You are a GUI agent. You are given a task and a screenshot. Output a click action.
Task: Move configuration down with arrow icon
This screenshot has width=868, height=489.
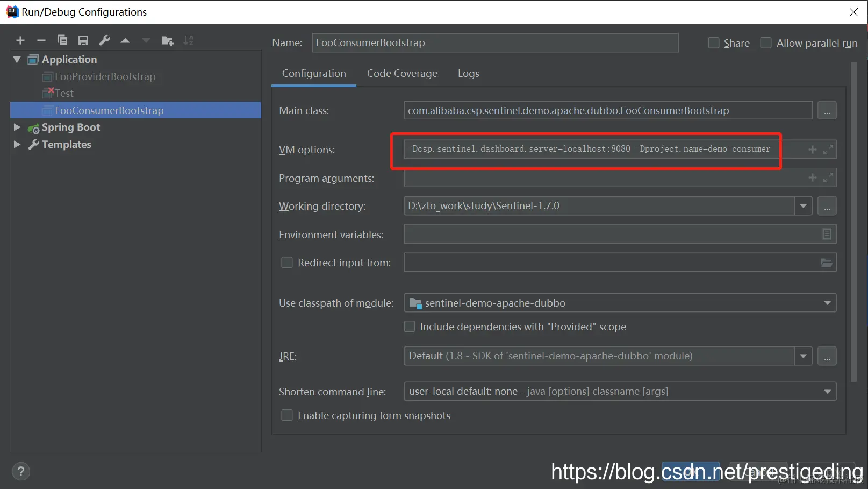coord(146,40)
